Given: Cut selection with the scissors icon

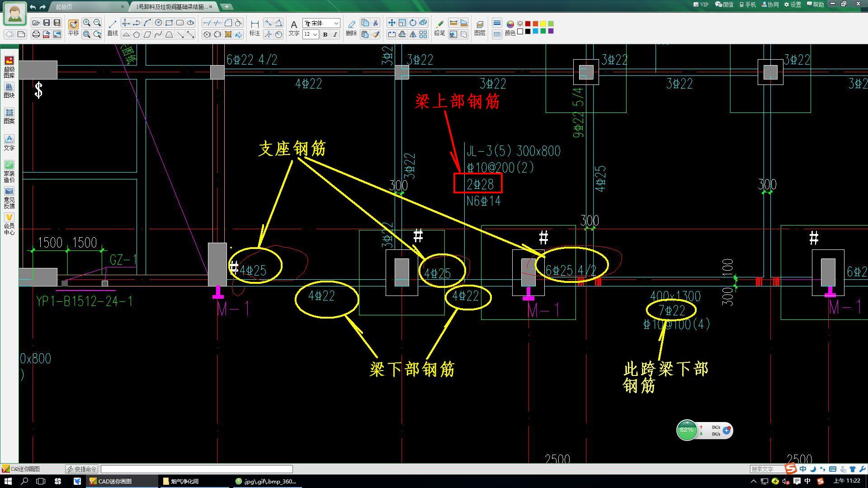Looking at the screenshot, I should (x=376, y=23).
